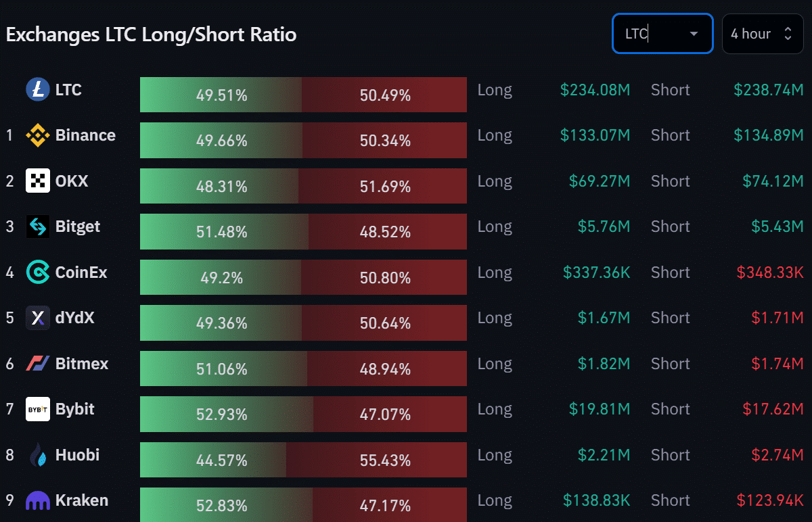The height and width of the screenshot is (522, 812).
Task: Select the CoinEx exchange icon
Action: pyautogui.click(x=39, y=272)
